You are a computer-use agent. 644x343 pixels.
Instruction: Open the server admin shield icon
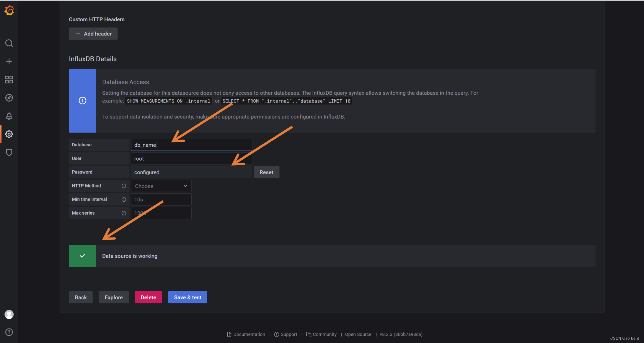[9, 152]
